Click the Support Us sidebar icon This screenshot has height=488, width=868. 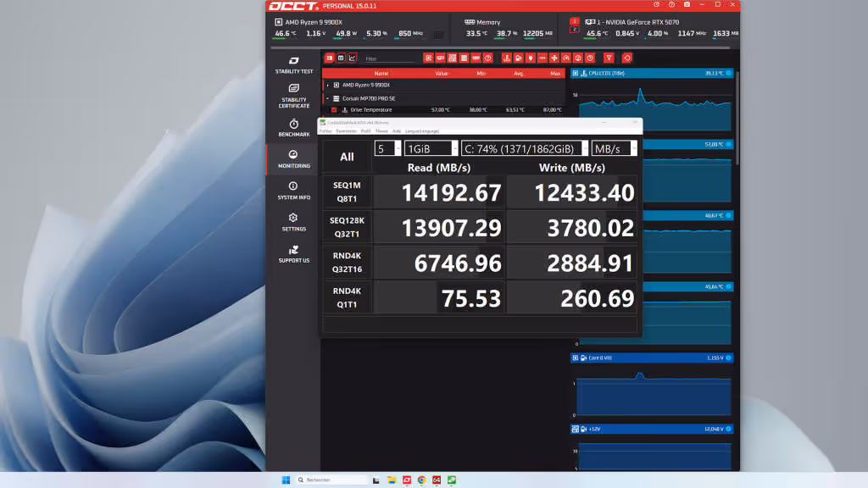click(293, 253)
